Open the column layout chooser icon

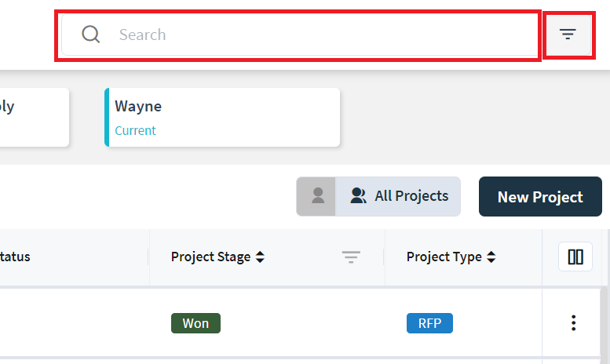[x=575, y=257]
